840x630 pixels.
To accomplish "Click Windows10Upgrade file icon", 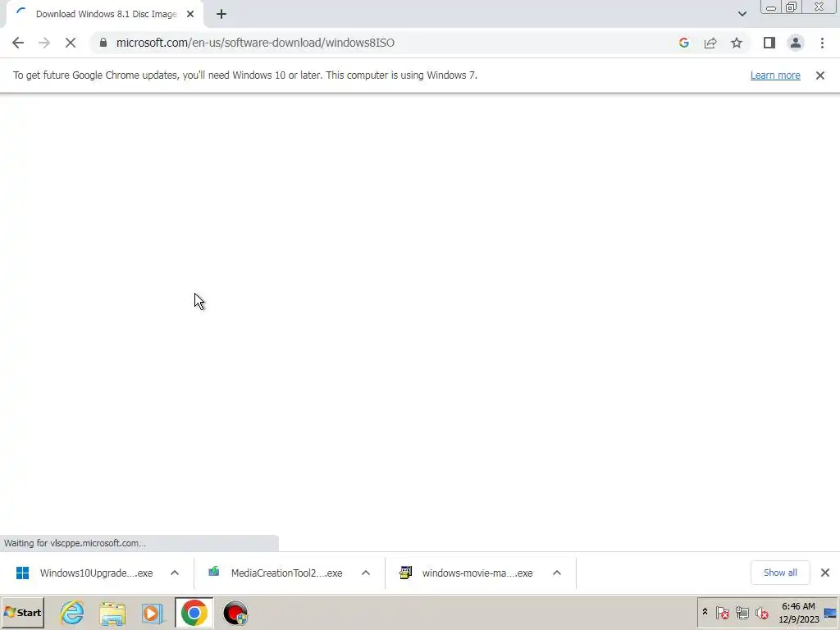I will tap(22, 573).
